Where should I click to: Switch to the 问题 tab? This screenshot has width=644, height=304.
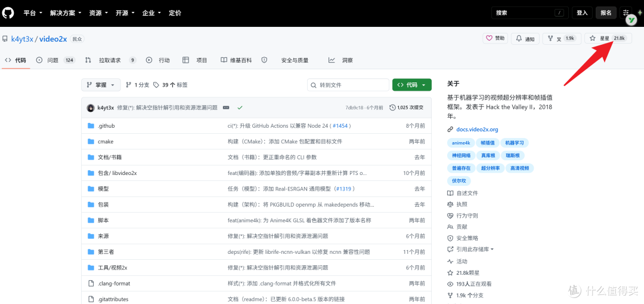click(55, 60)
